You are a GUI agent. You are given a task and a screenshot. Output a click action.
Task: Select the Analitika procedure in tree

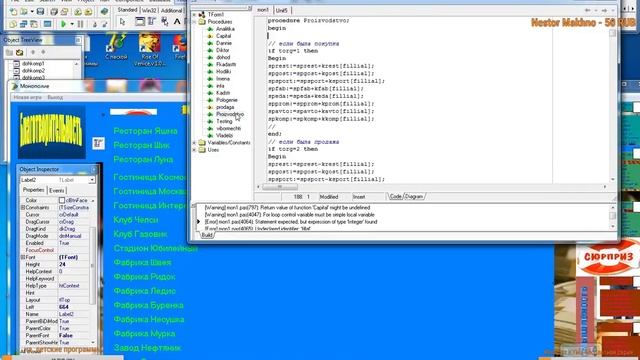(225, 29)
